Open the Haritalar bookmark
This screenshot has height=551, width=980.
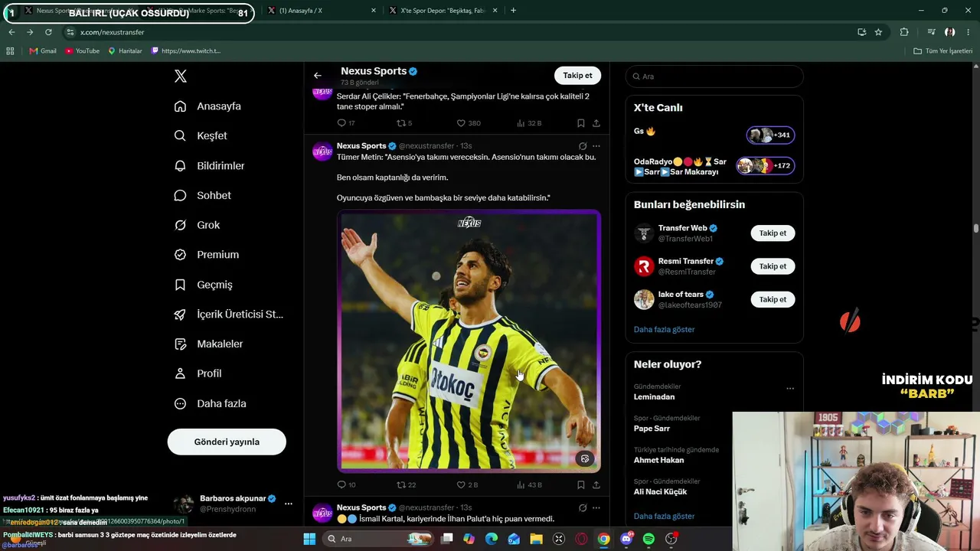pos(125,51)
